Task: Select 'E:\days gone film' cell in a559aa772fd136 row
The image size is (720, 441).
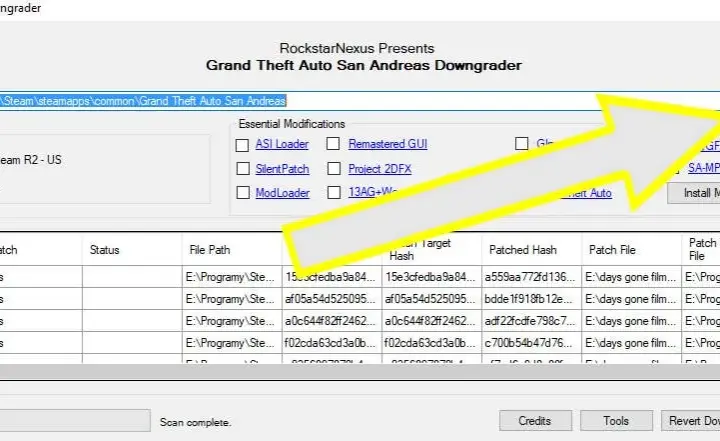Action: (632, 277)
